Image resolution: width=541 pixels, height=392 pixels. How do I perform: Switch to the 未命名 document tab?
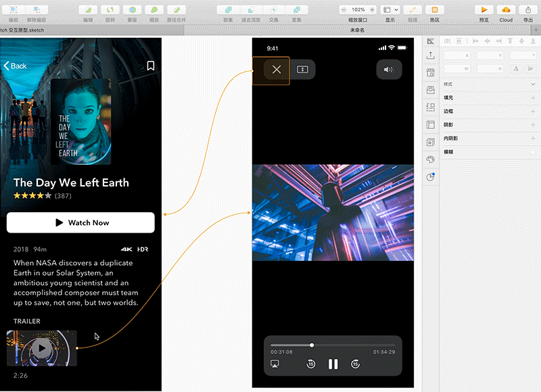[x=358, y=30]
